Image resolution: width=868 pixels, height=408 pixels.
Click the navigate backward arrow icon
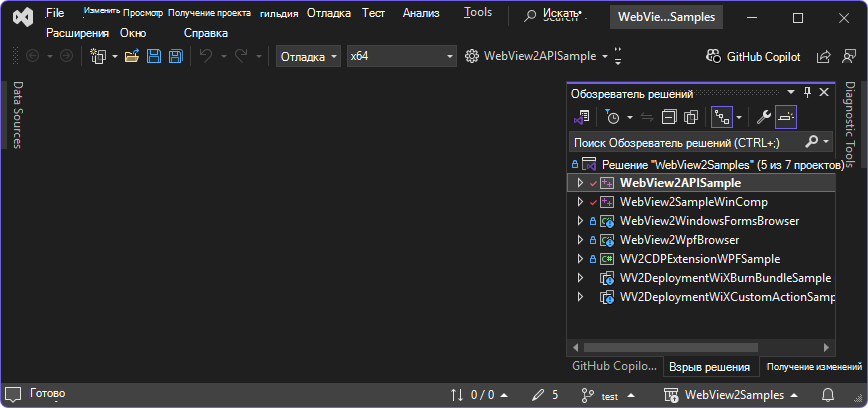(x=33, y=56)
